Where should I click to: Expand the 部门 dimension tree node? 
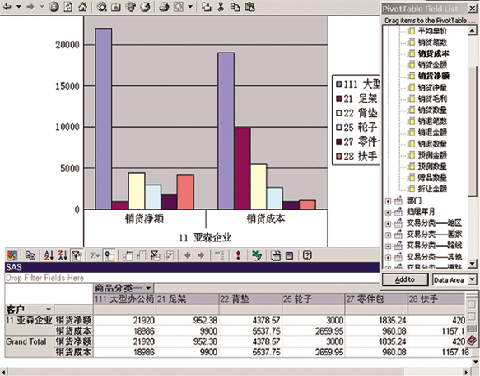(x=388, y=201)
